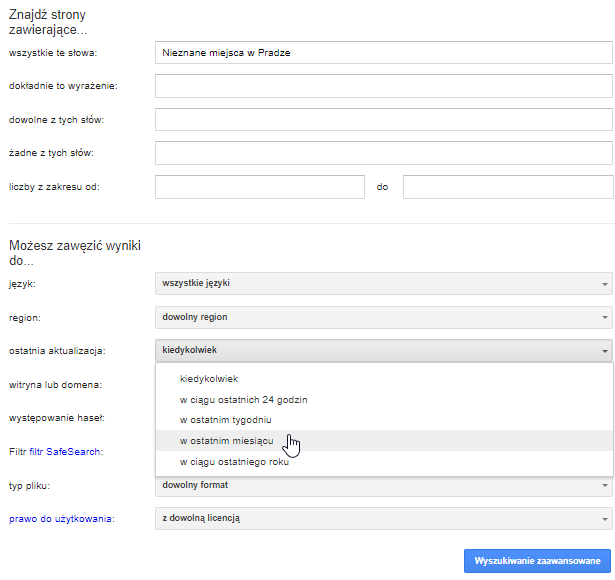Screen dimensions: 615x580
Task: Click the 'wszystkie te słowa' text field
Action: pos(384,52)
